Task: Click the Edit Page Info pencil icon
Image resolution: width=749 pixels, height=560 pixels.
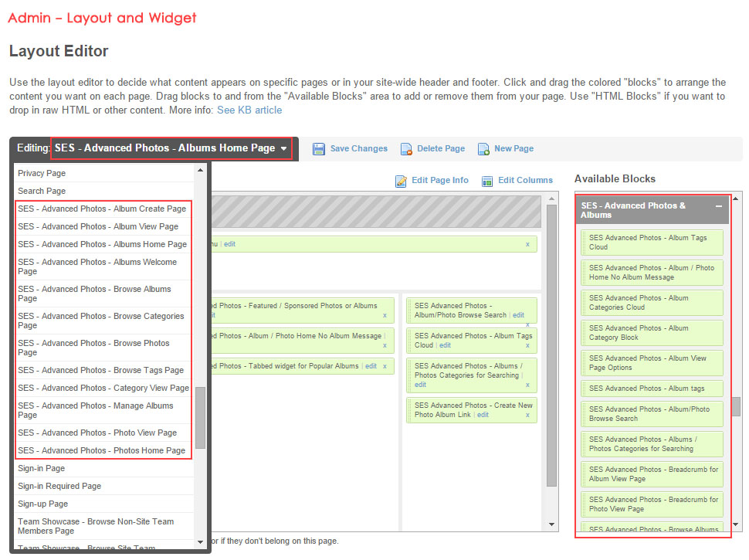Action: pyautogui.click(x=401, y=181)
